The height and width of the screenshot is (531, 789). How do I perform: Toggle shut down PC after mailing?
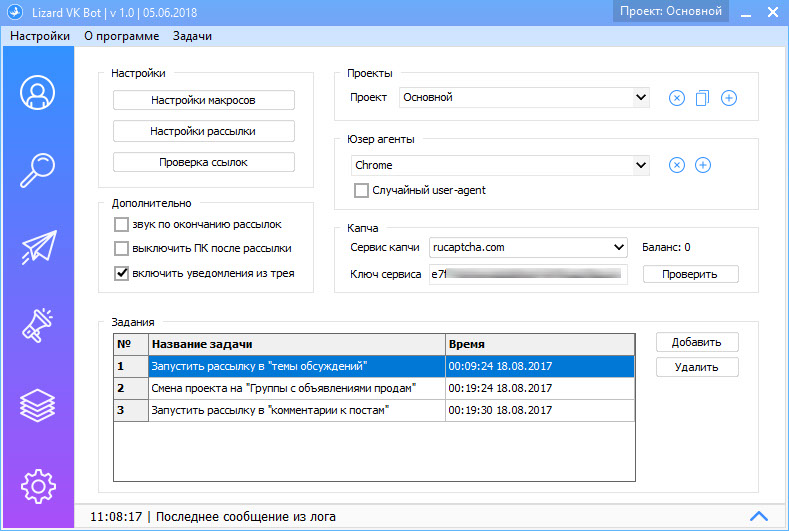pyautogui.click(x=122, y=248)
